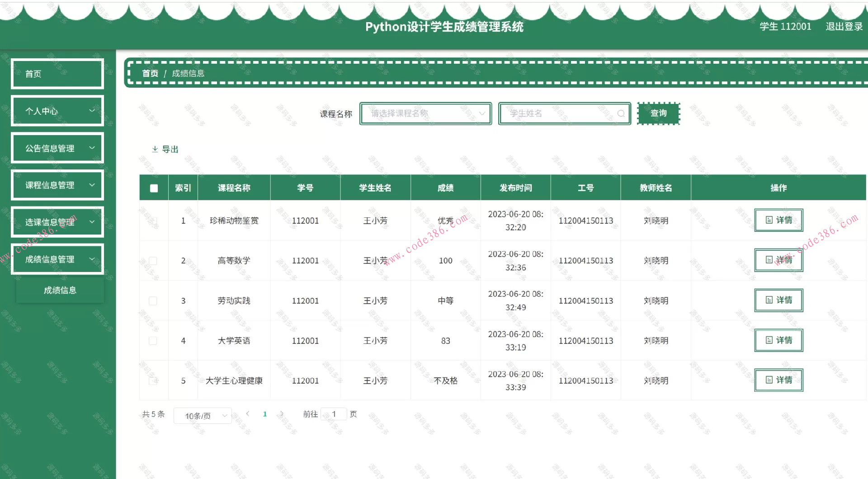The width and height of the screenshot is (868, 479).
Task: Click the download icon beside 导出
Action: (155, 149)
